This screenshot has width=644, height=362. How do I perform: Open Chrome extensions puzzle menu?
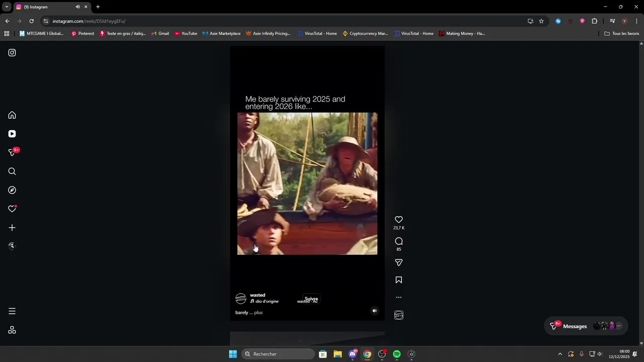click(594, 21)
